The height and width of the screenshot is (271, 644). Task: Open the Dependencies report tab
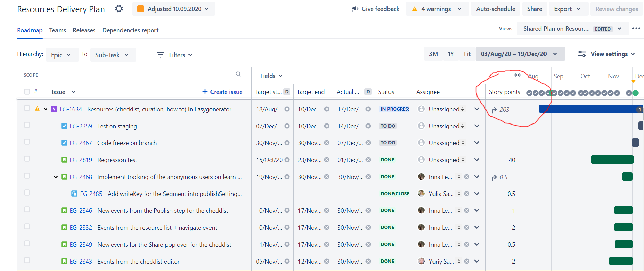point(130,30)
